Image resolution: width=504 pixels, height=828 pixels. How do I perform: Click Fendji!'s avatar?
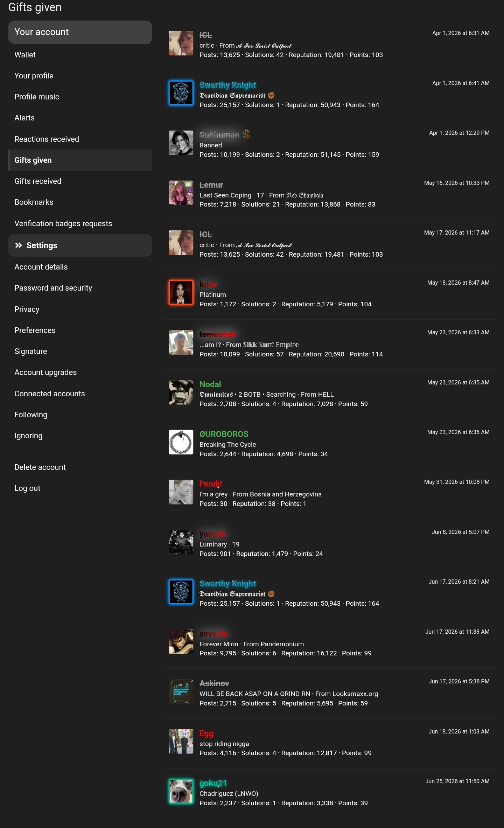point(181,492)
